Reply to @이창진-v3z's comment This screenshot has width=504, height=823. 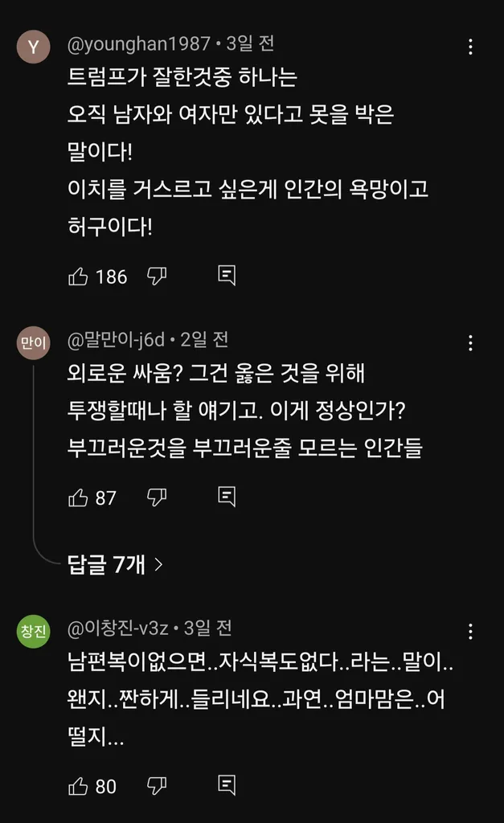coord(227,785)
